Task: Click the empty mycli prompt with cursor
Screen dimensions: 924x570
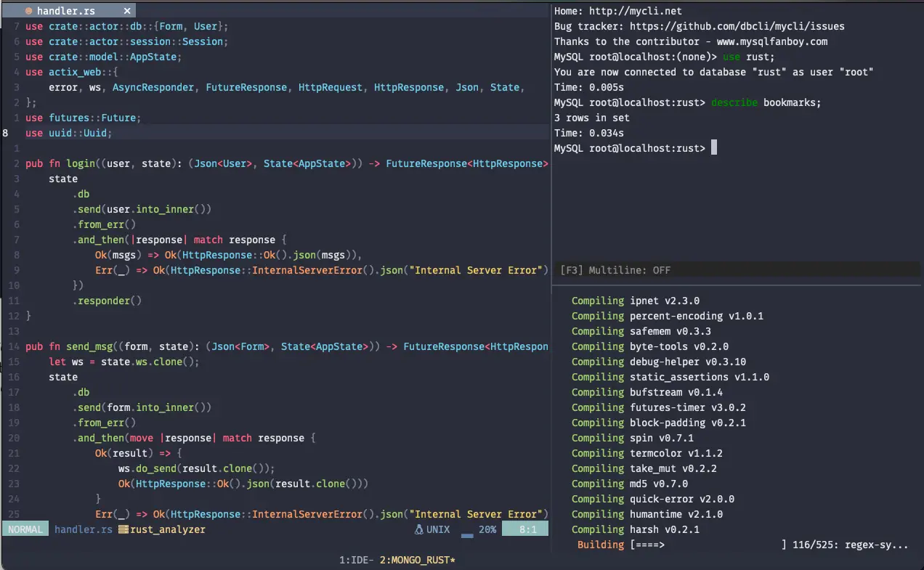Action: pyautogui.click(x=636, y=148)
